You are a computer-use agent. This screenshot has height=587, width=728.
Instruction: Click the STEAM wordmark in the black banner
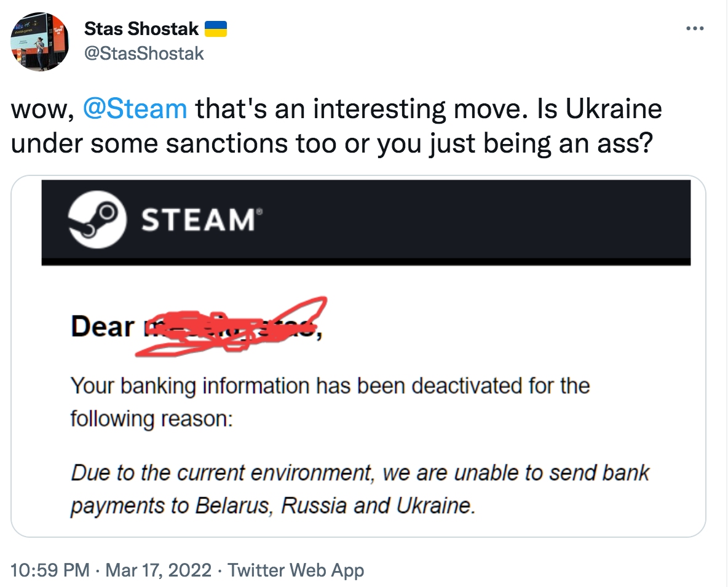click(197, 220)
